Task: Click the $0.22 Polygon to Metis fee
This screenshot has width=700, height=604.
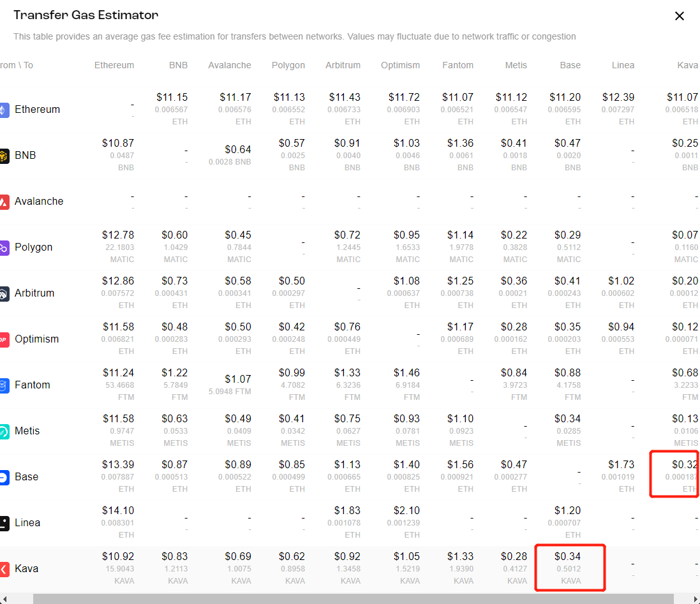Action: tap(514, 235)
